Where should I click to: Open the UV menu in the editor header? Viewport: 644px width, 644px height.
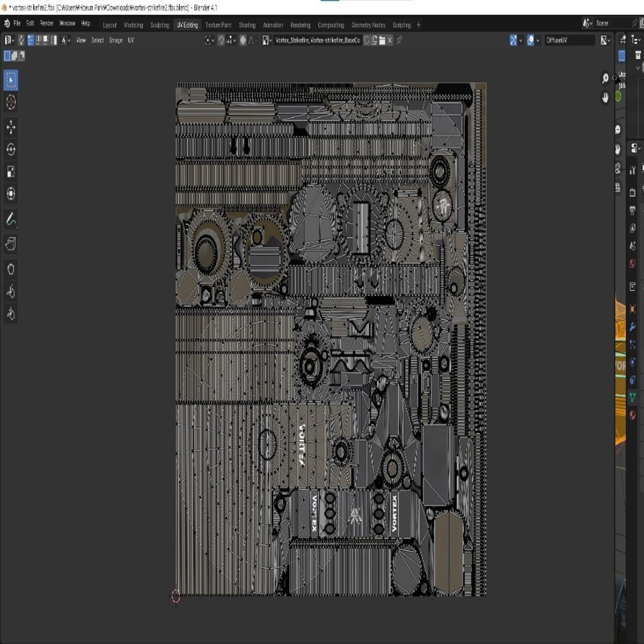(x=131, y=41)
